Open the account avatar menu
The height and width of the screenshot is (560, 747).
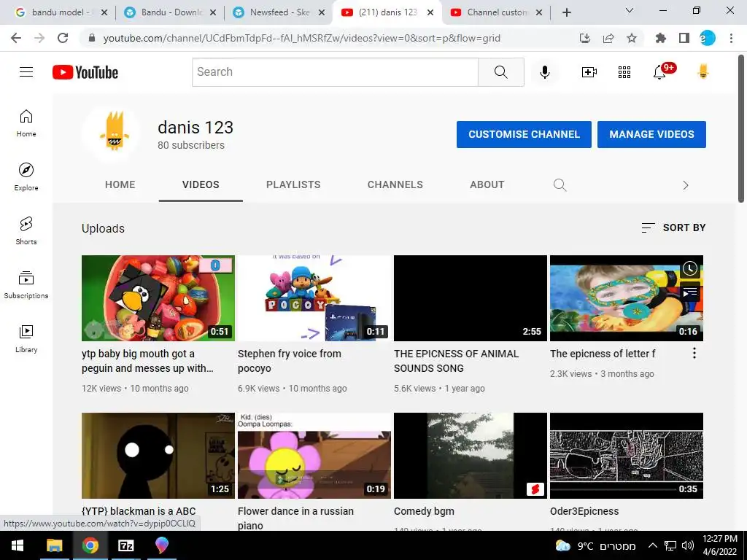(703, 72)
